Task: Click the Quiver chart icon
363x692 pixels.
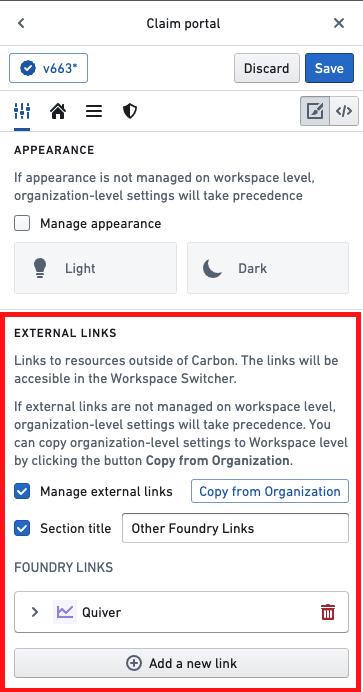Action: click(x=65, y=612)
